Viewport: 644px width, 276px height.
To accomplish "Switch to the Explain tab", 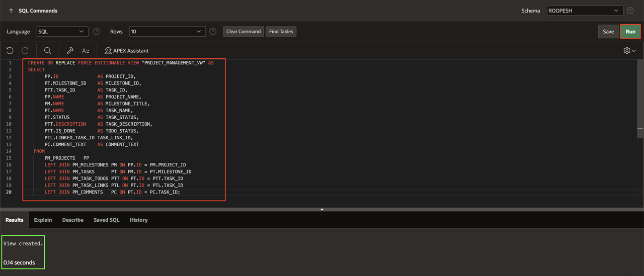I will (43, 220).
